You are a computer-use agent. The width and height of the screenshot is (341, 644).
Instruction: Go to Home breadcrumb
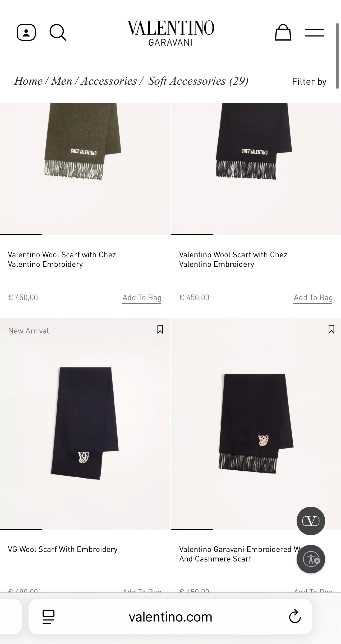[x=28, y=81]
